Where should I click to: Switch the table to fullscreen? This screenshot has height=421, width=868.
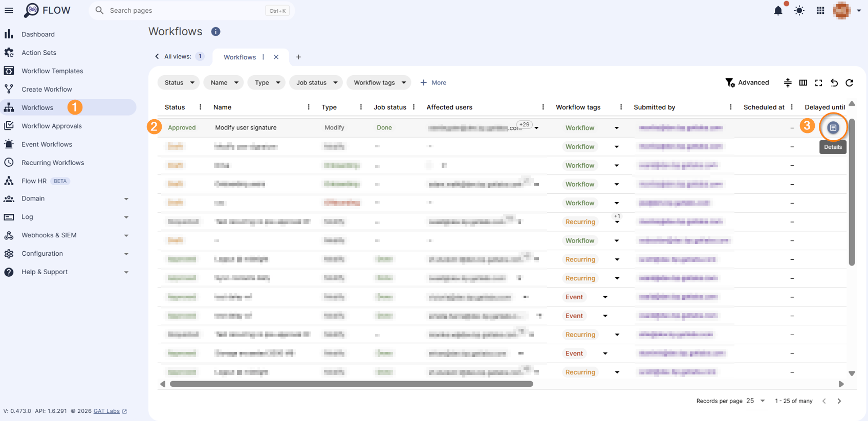click(818, 82)
